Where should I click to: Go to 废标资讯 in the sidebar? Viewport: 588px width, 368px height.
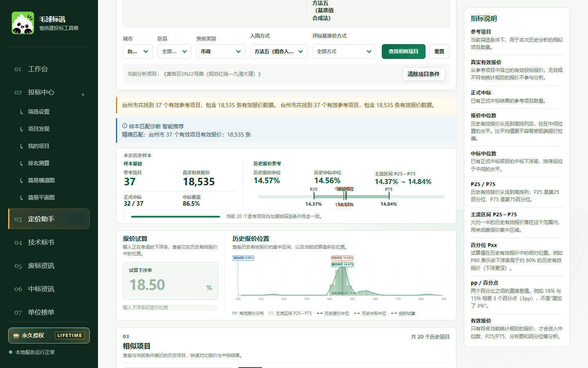(x=49, y=266)
